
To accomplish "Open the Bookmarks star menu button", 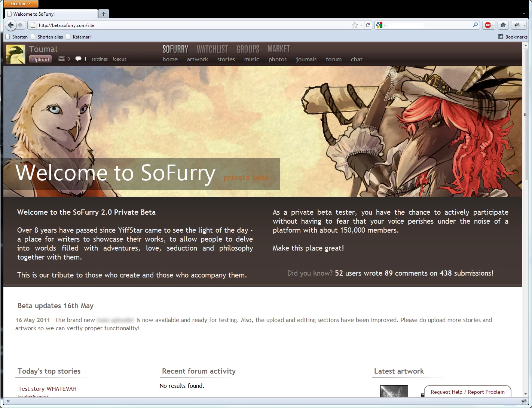I will coord(513,37).
